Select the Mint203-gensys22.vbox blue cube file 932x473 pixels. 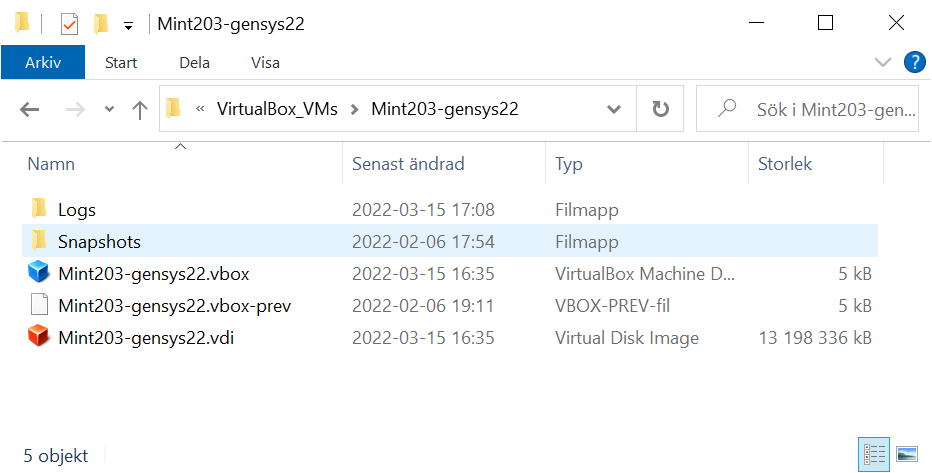pyautogui.click(x=153, y=274)
